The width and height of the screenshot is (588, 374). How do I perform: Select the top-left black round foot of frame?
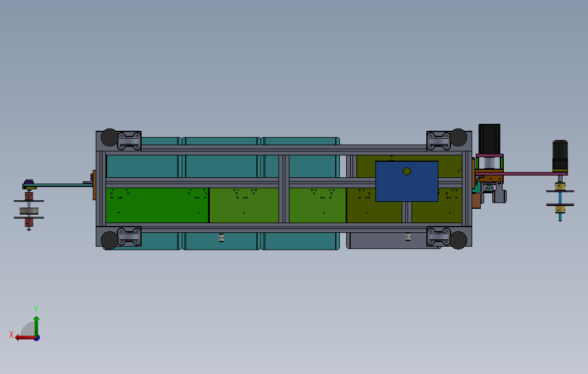click(x=109, y=137)
